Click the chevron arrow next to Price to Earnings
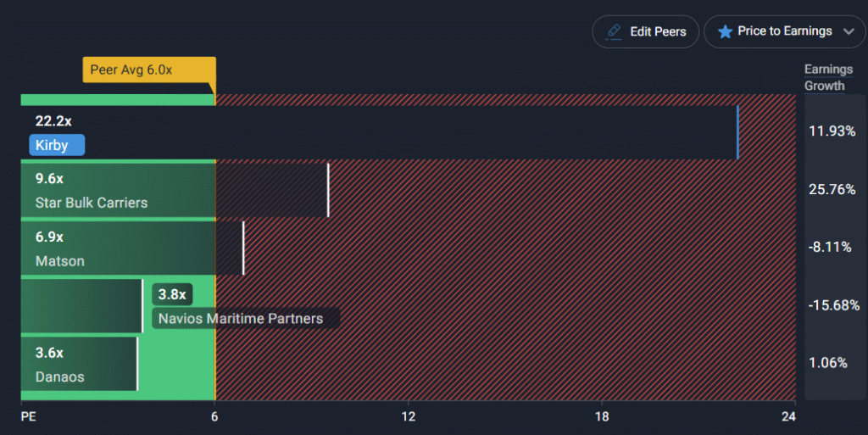 click(849, 31)
